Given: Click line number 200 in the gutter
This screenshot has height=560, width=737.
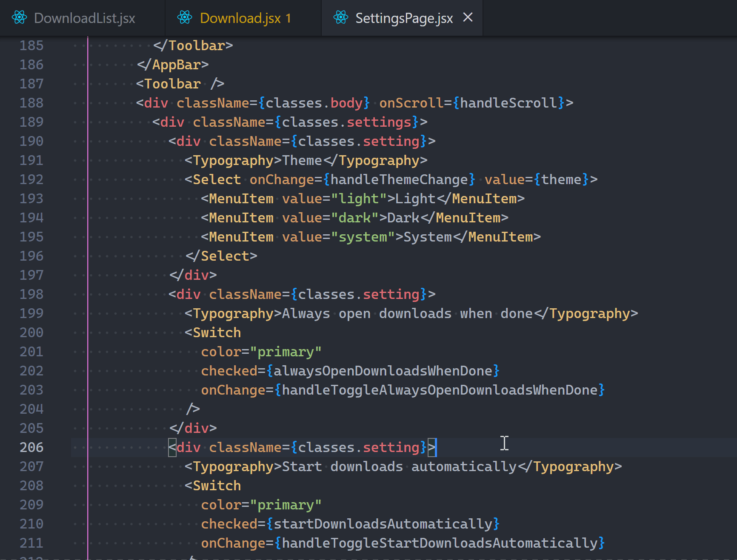Looking at the screenshot, I should tap(31, 333).
